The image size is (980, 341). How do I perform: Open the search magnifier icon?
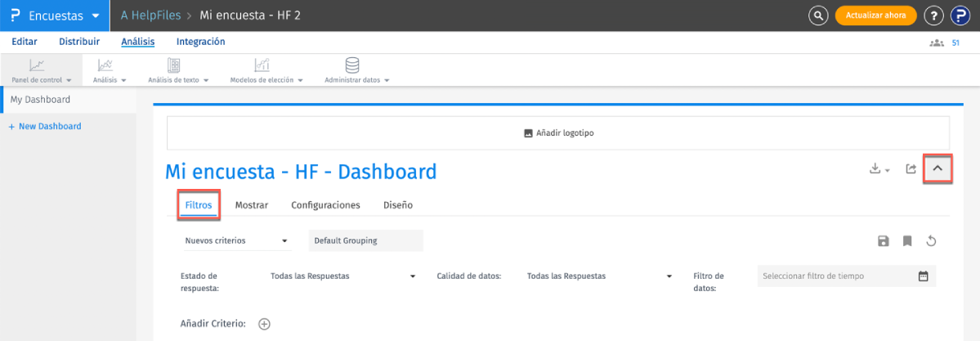818,16
